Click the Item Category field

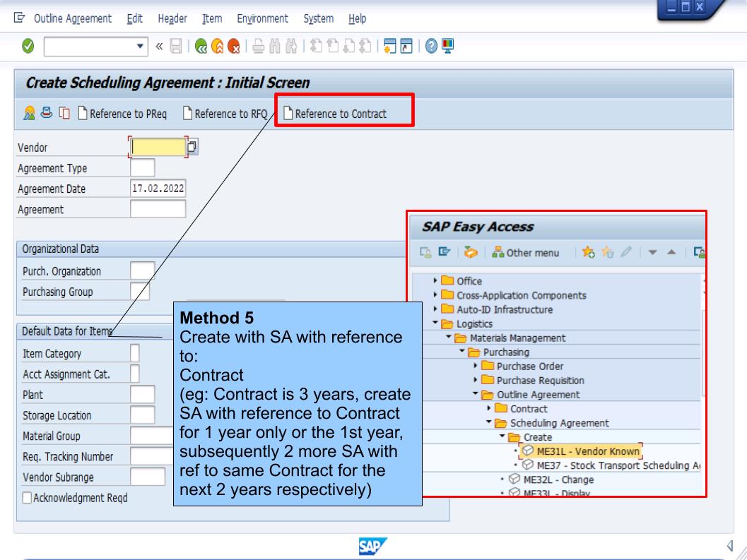pos(135,353)
